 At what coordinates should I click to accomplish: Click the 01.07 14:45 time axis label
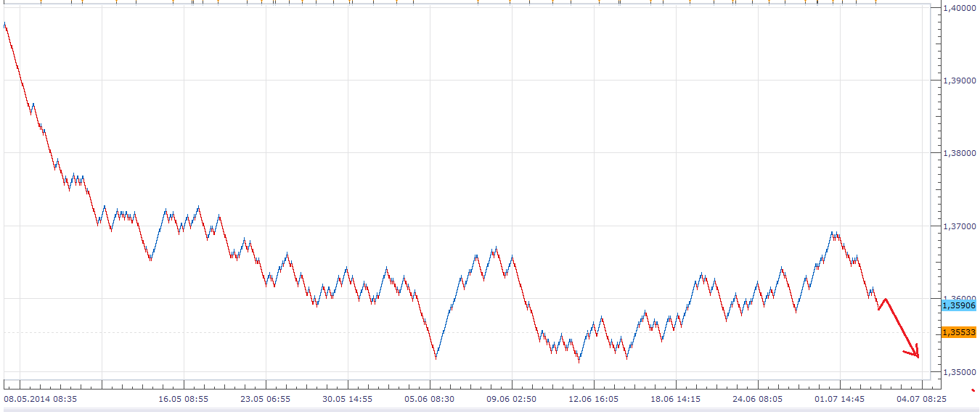click(x=839, y=399)
